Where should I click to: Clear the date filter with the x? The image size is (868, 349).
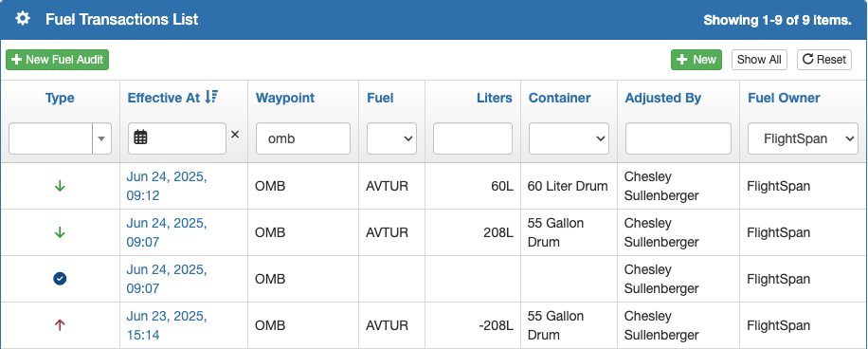pyautogui.click(x=235, y=134)
